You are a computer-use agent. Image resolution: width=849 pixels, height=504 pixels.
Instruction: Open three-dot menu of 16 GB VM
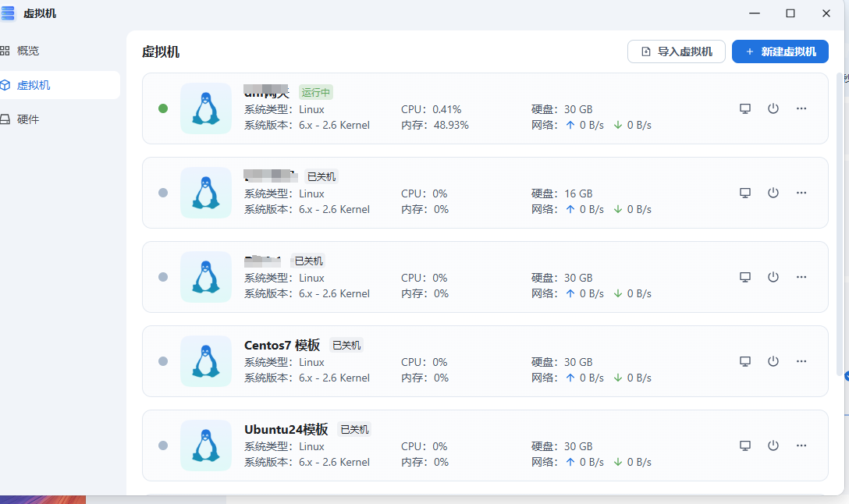(801, 193)
